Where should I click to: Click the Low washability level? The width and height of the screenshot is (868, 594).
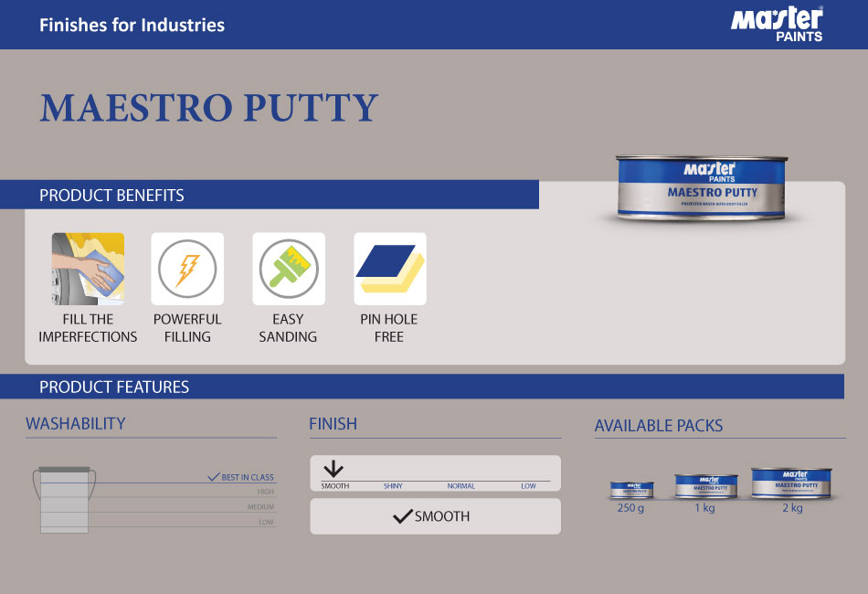pyautogui.click(x=266, y=522)
